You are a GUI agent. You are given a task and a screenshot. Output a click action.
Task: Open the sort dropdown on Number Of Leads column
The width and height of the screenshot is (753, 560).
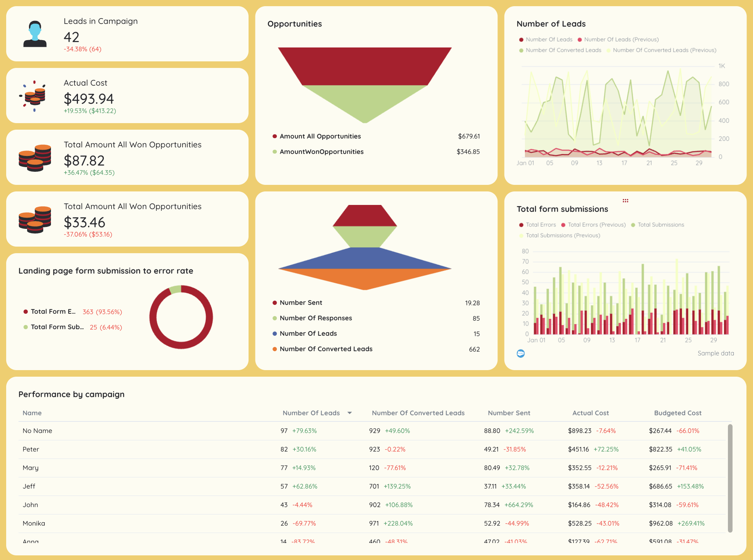[350, 413]
